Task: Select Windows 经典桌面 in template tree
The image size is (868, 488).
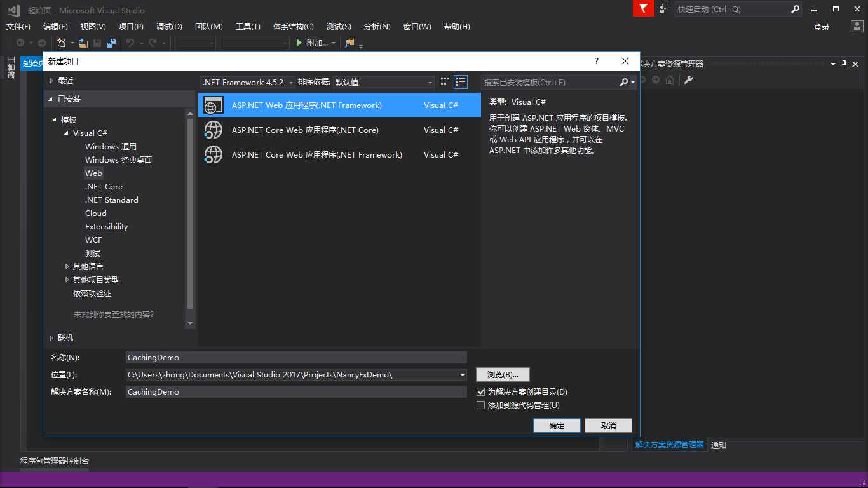Action: 119,160
